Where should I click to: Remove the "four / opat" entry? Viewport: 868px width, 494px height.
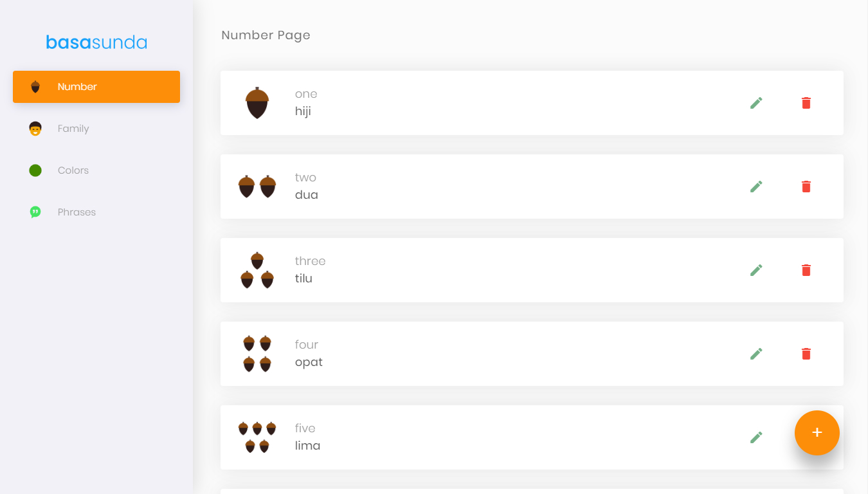(806, 354)
